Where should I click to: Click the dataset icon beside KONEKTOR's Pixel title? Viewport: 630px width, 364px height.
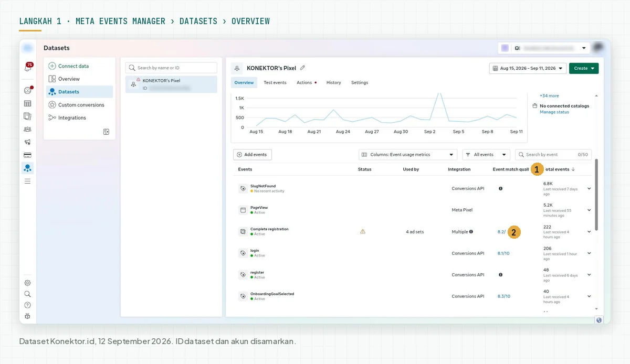click(x=238, y=68)
